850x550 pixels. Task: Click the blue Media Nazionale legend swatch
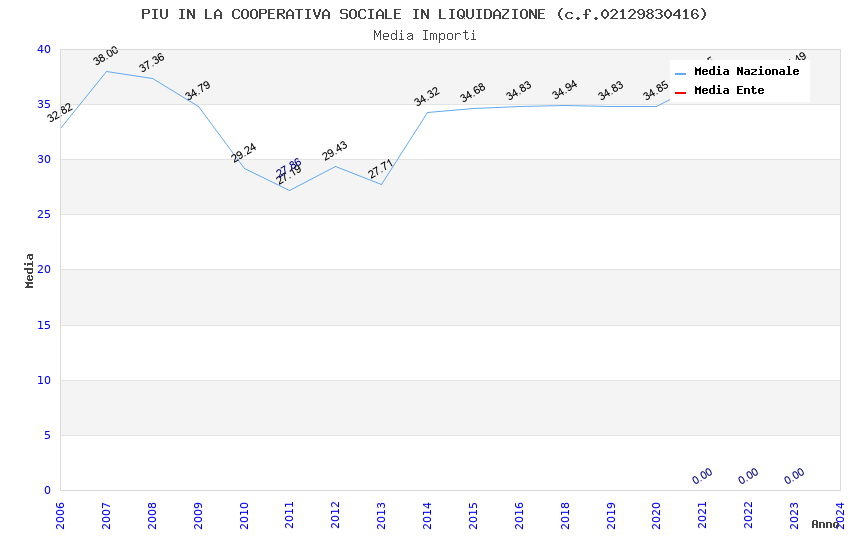point(680,73)
